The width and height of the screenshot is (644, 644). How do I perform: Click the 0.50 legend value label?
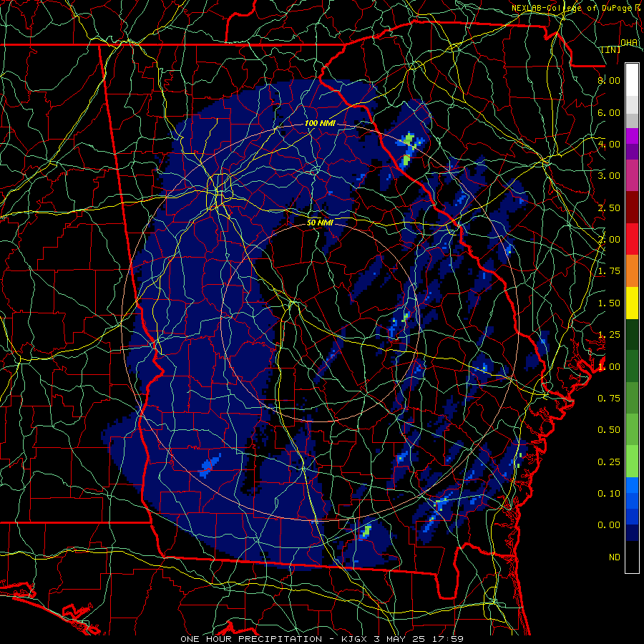point(609,430)
